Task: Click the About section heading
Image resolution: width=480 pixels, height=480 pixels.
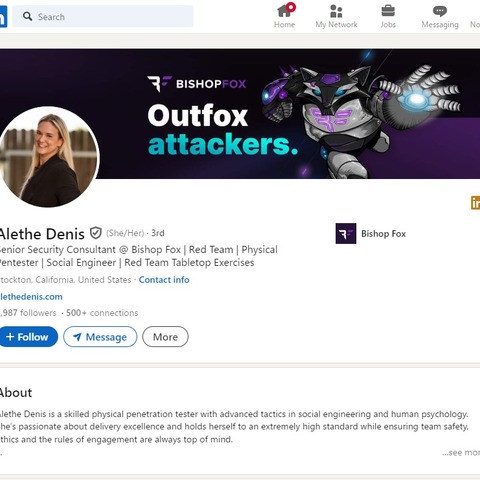Action: pyautogui.click(x=16, y=393)
